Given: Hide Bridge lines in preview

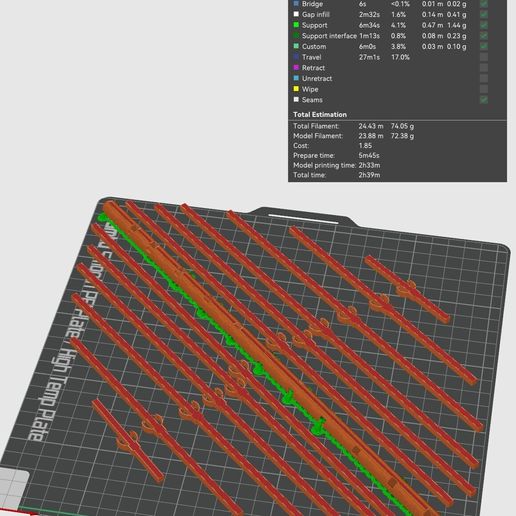Looking at the screenshot, I should pos(484,4).
